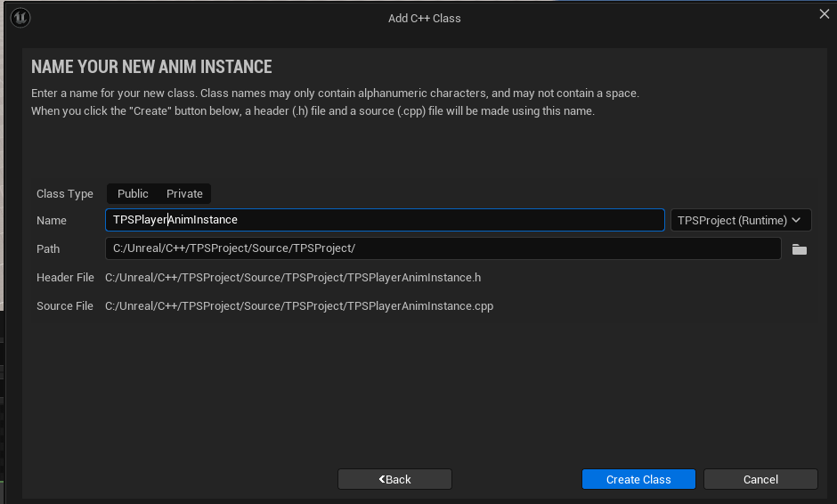Click the Create Class button

[x=638, y=479]
